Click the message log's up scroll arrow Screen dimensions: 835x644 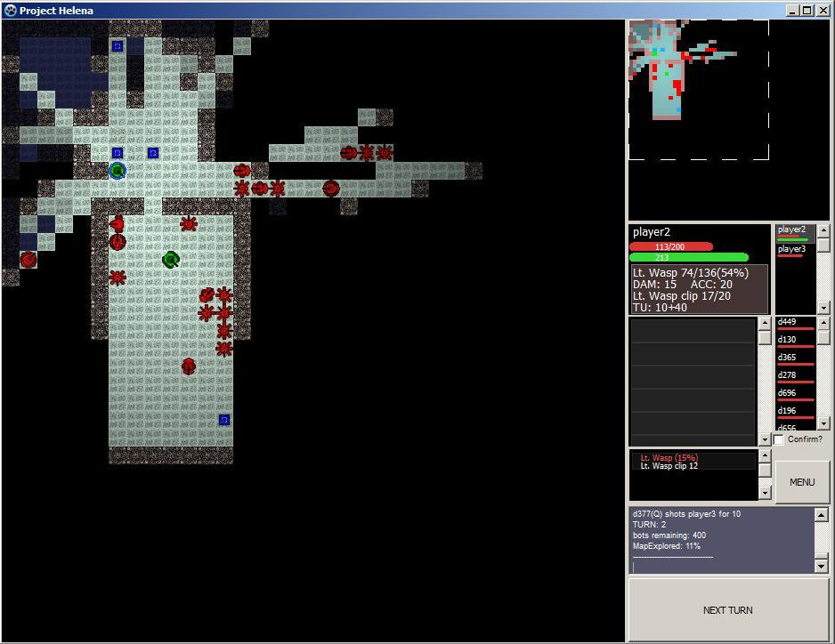(x=821, y=515)
